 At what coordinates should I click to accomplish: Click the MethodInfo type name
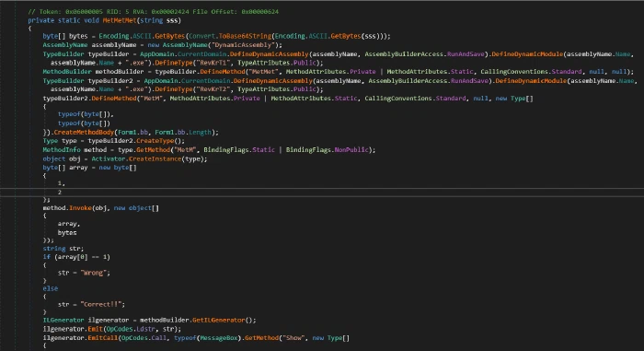coord(62,150)
